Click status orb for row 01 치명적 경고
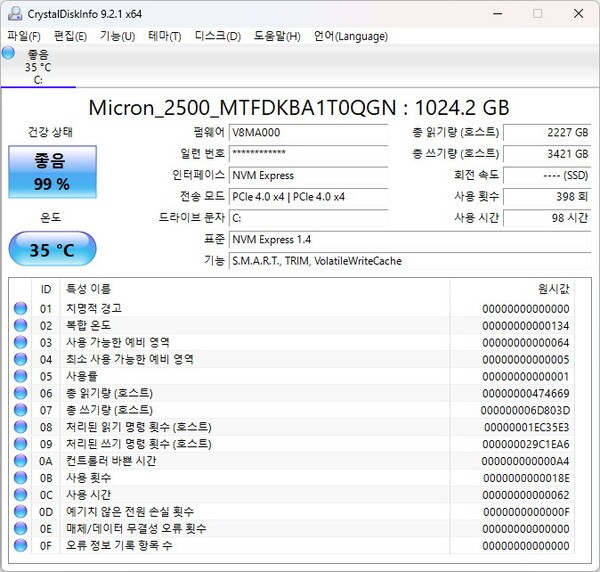The width and height of the screenshot is (600, 572). tap(20, 308)
